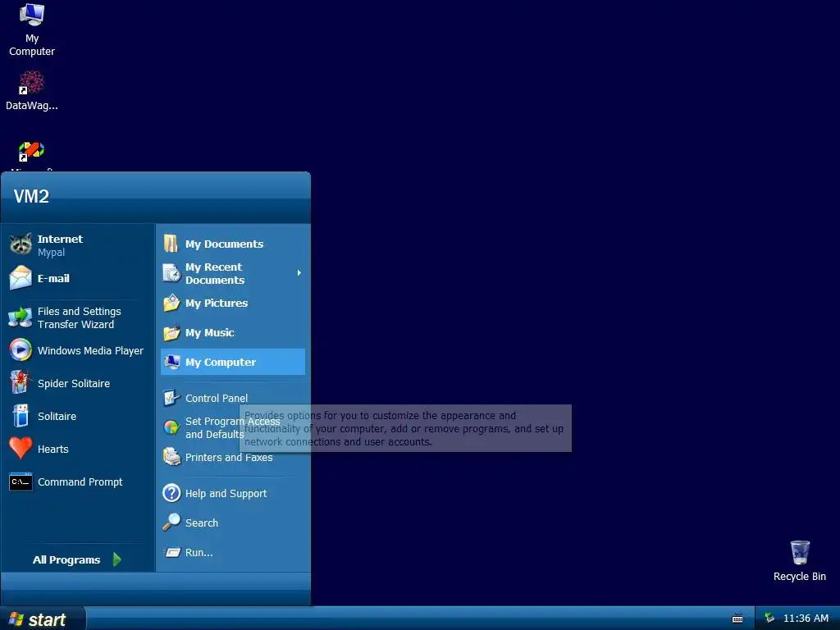The width and height of the screenshot is (840, 630).
Task: Click the Mypal raccoon Internet icon
Action: point(21,244)
